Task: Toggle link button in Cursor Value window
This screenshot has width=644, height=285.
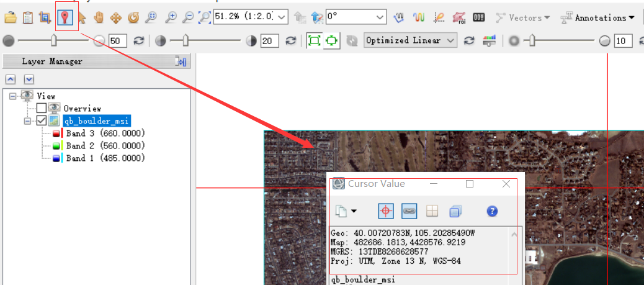Action: coord(409,211)
